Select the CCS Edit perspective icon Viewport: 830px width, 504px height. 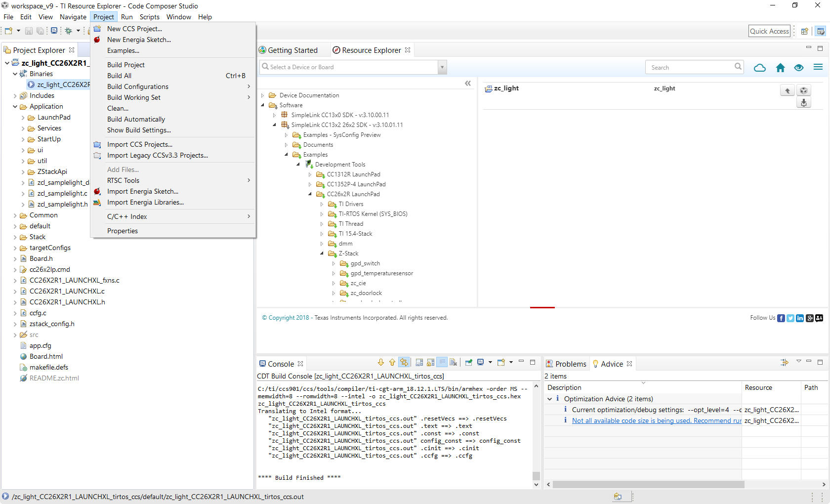[821, 31]
